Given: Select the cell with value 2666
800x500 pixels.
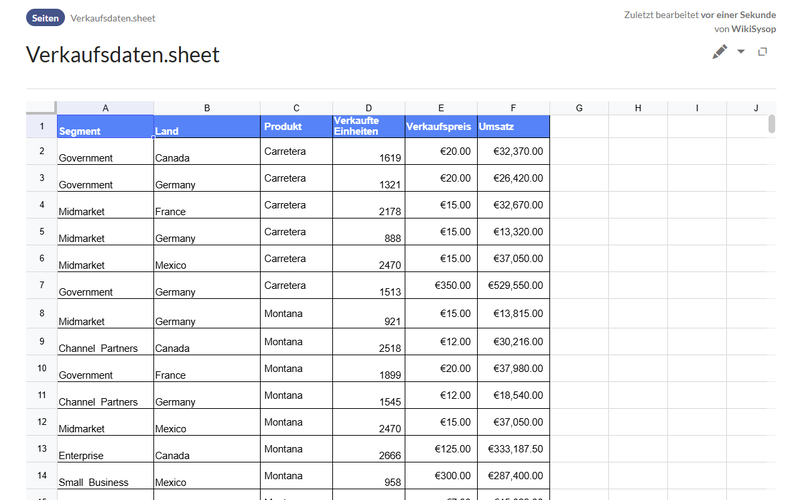Looking at the screenshot, I should [x=368, y=449].
